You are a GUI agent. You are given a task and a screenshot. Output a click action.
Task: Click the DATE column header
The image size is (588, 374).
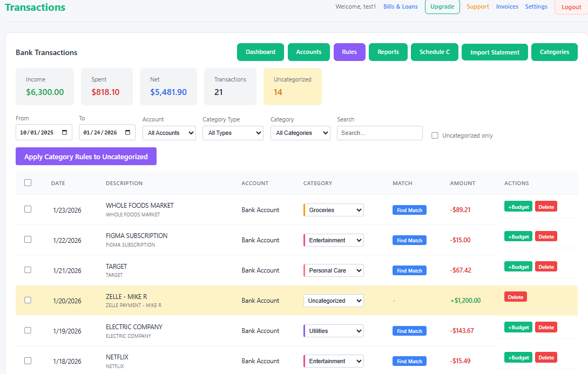(x=58, y=183)
